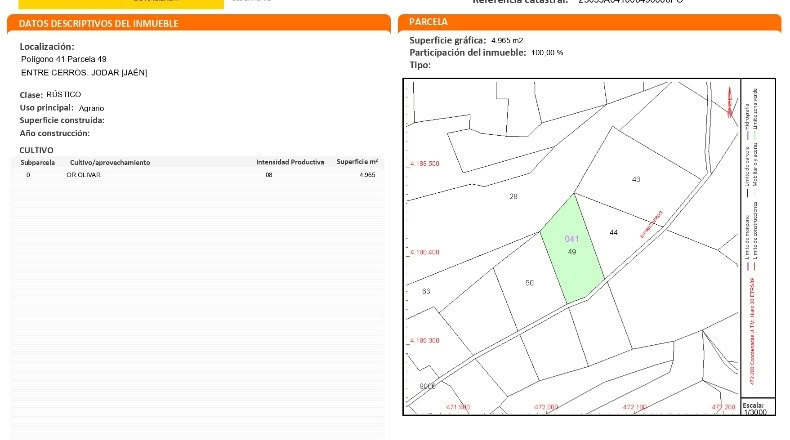Click the 'Uso principal:' label
The width and height of the screenshot is (790, 440).
46,108
